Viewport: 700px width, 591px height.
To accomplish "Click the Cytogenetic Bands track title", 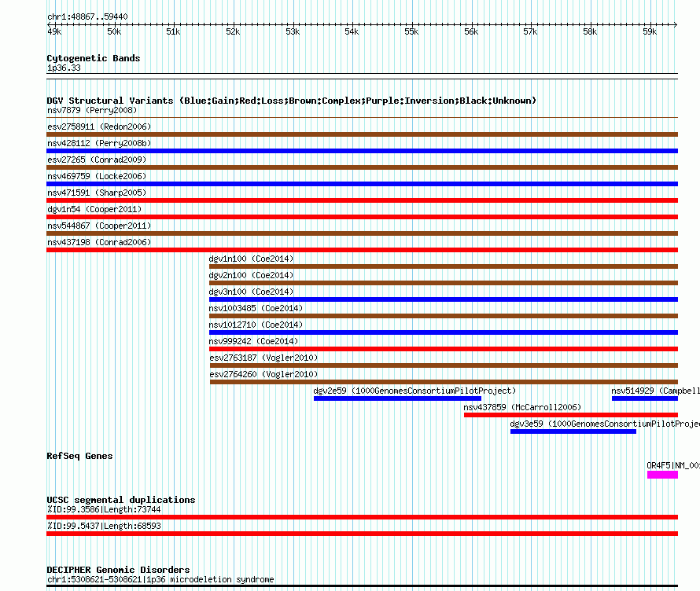I will pos(94,58).
